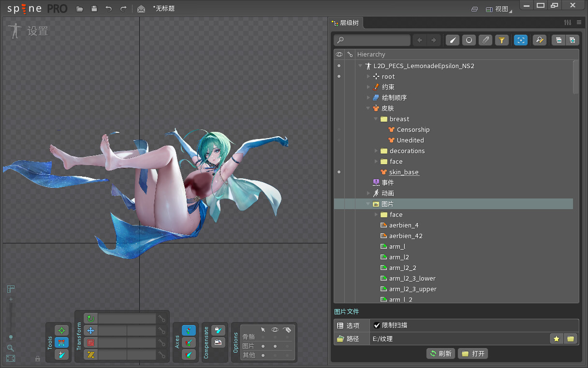Select the Scale transform tool
The width and height of the screenshot is (588, 368).
[90, 343]
